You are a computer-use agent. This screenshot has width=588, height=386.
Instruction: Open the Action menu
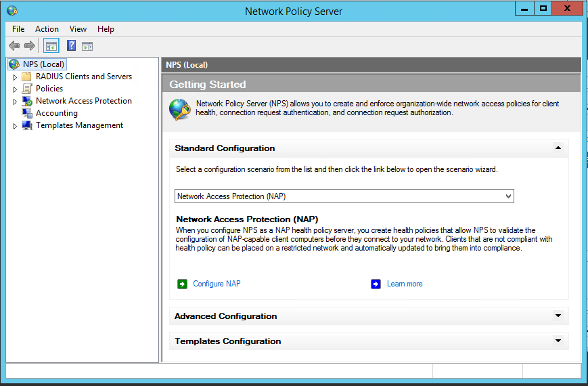click(x=47, y=29)
